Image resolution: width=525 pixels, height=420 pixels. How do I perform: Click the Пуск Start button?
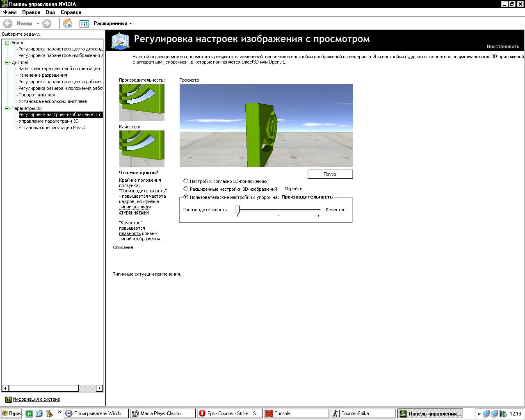click(x=11, y=413)
